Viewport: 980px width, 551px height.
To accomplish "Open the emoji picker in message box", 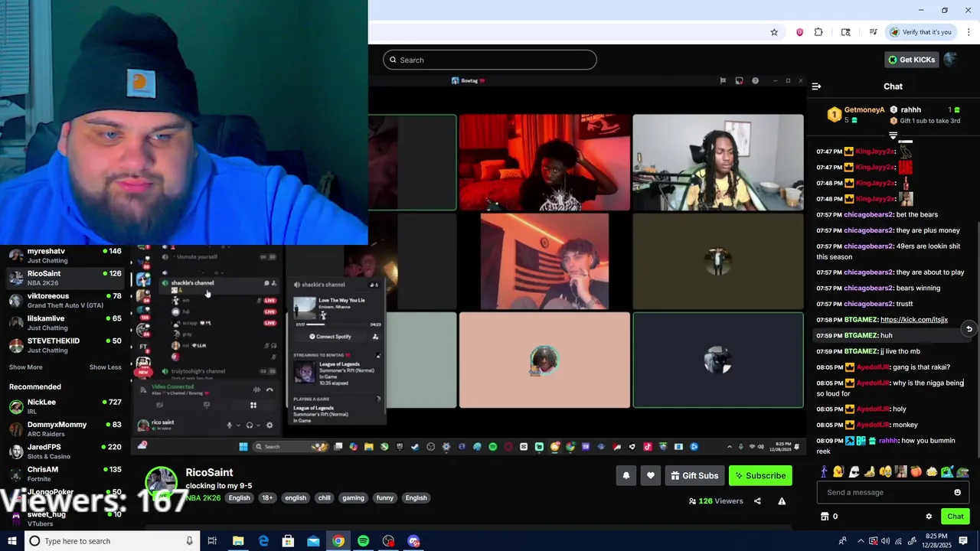I will (957, 493).
